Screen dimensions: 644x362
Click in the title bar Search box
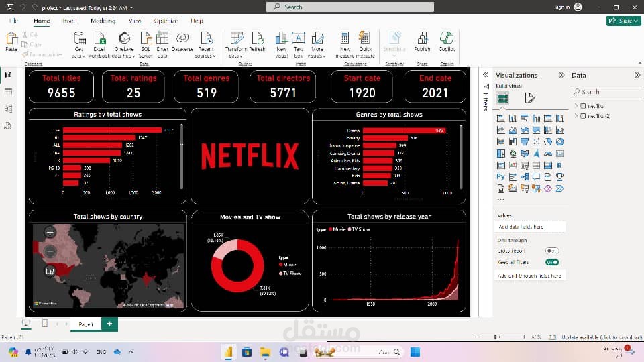(350, 7)
